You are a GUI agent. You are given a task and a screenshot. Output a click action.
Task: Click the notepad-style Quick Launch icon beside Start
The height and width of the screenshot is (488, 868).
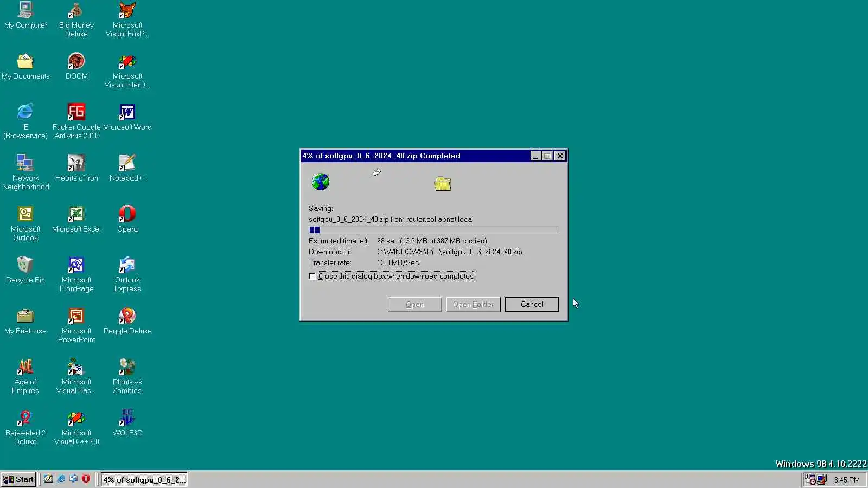pyautogui.click(x=49, y=479)
